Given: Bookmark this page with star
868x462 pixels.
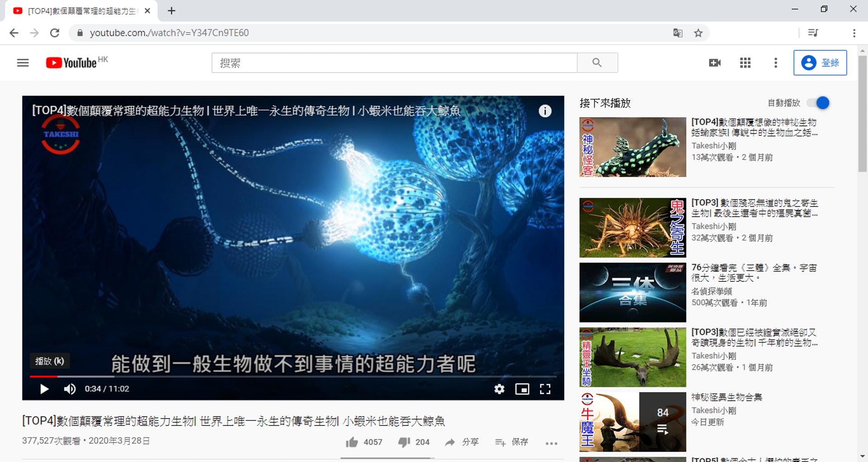Looking at the screenshot, I should click(698, 33).
